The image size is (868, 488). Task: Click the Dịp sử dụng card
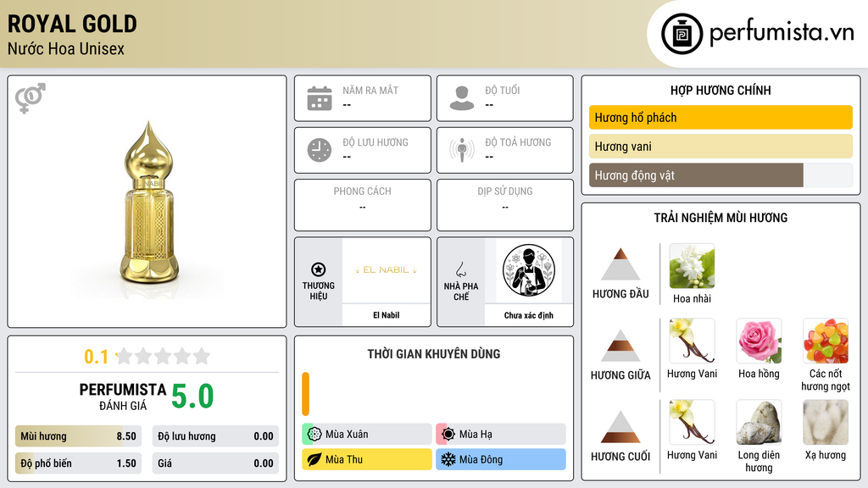(505, 205)
